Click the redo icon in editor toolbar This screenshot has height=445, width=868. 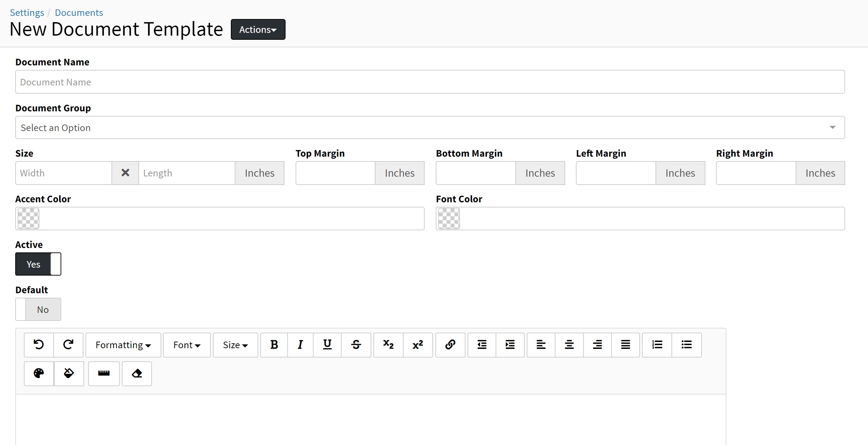(x=68, y=345)
